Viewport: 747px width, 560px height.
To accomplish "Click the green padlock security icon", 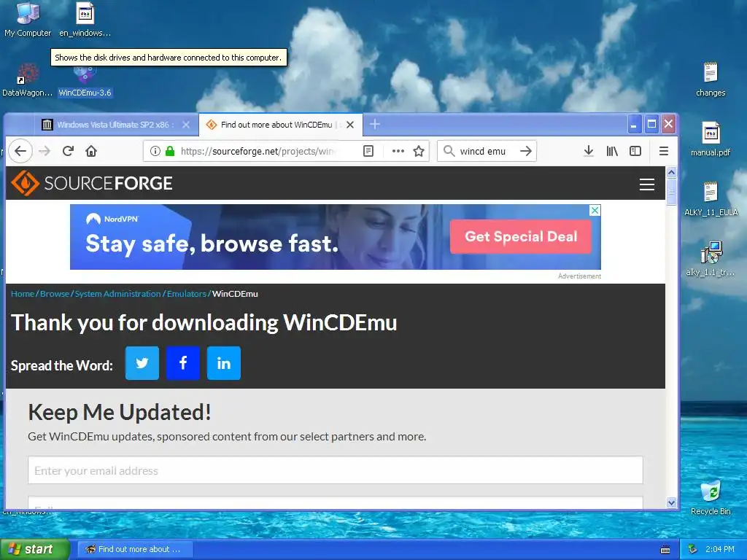I will tap(169, 152).
